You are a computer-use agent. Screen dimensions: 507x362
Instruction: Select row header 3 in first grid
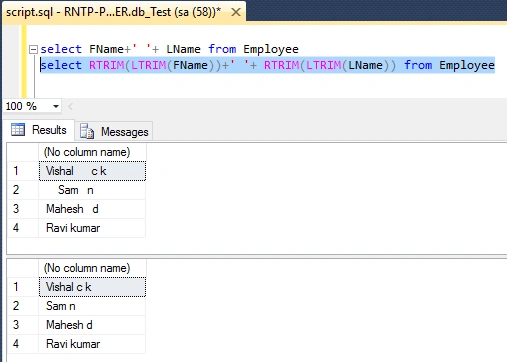[23, 209]
